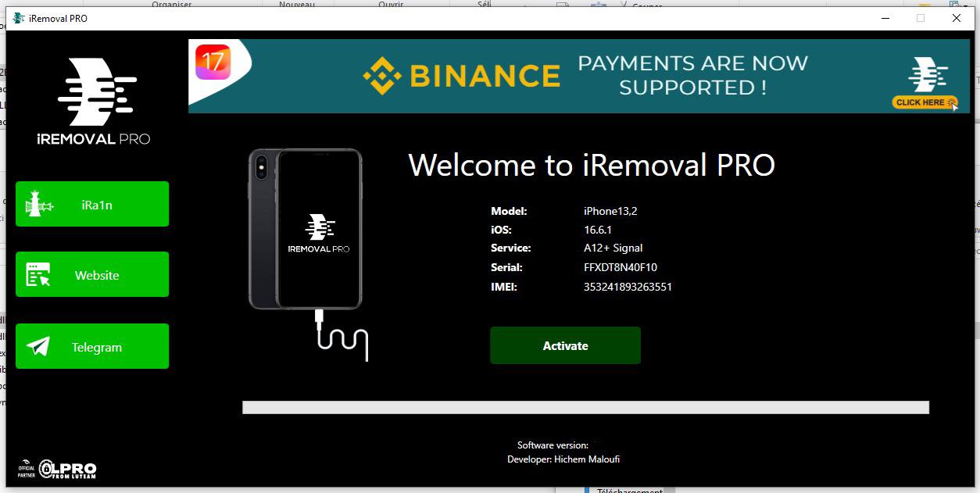Click the Payments Are Now Supported banner text
This screenshot has width=980, height=493.
[x=692, y=76]
